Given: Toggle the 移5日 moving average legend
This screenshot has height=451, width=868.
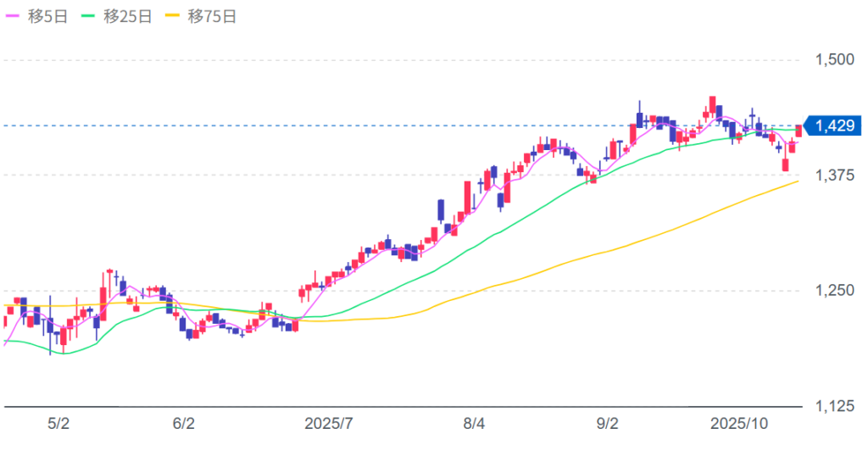Looking at the screenshot, I should point(42,16).
